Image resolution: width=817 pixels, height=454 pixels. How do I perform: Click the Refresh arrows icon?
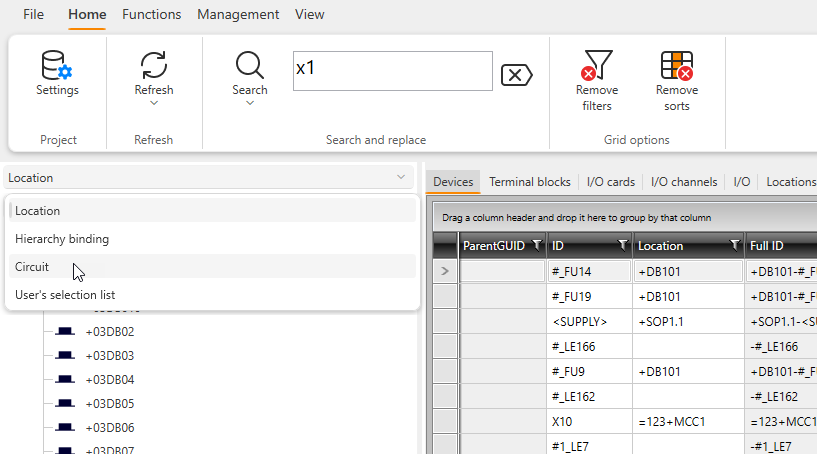[x=154, y=67]
